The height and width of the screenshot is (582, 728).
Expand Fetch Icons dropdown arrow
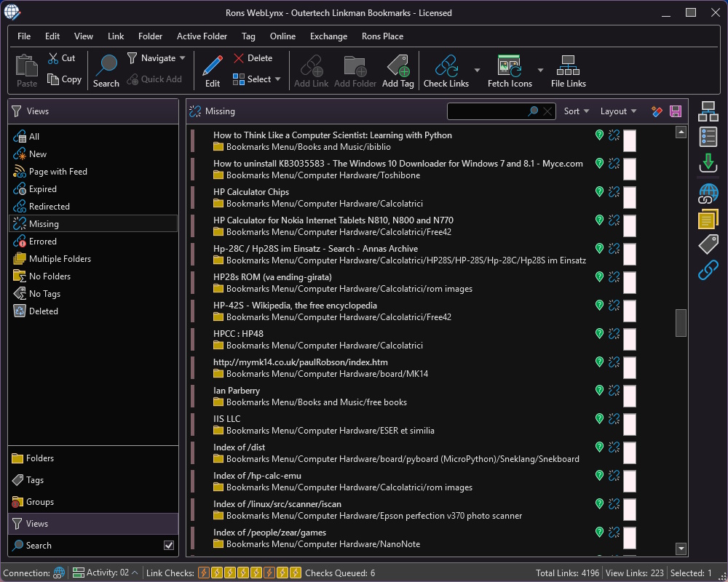pos(540,70)
